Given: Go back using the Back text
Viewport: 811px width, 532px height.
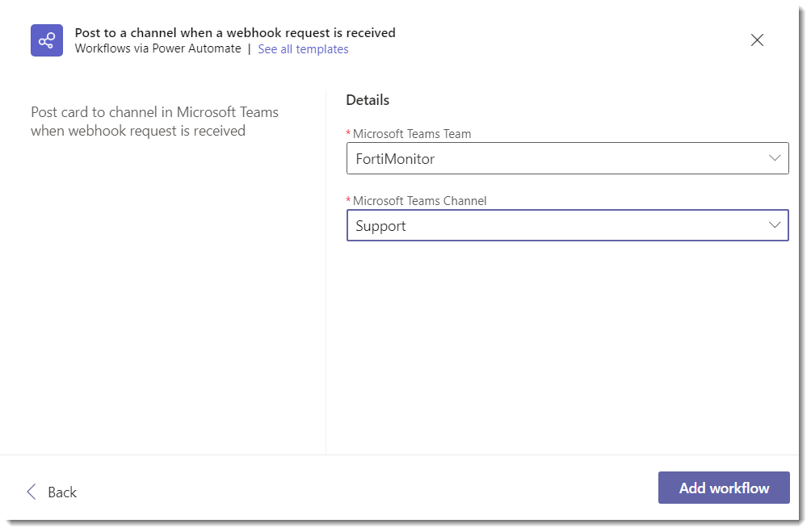Looking at the screenshot, I should (62, 492).
